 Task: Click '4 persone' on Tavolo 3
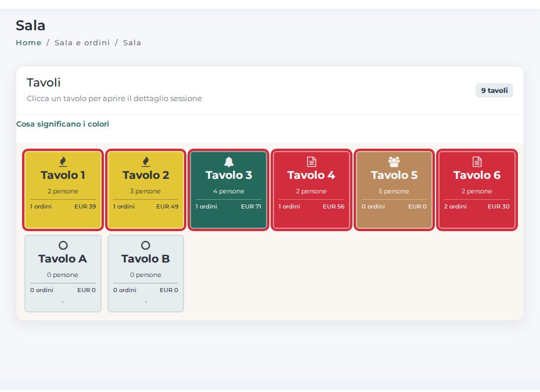tap(229, 191)
